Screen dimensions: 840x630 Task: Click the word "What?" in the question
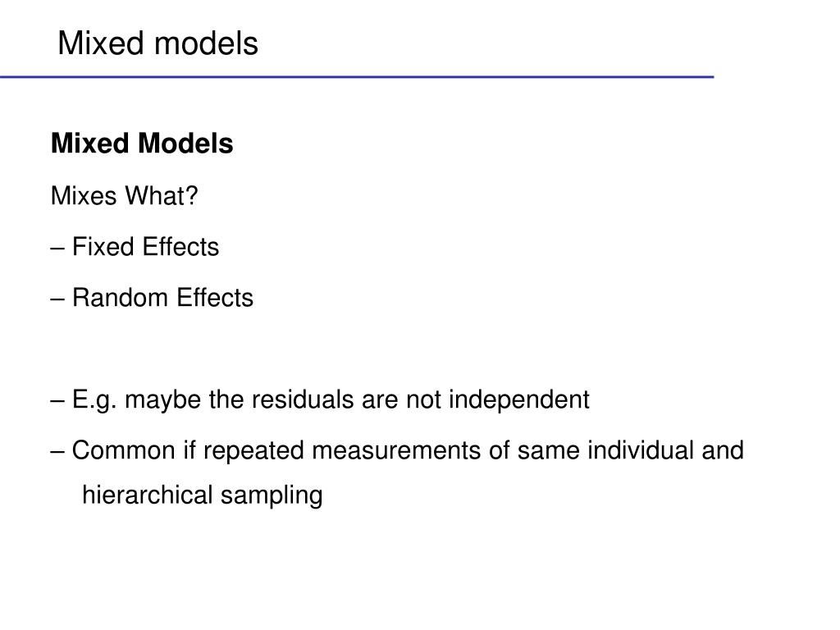[162, 195]
